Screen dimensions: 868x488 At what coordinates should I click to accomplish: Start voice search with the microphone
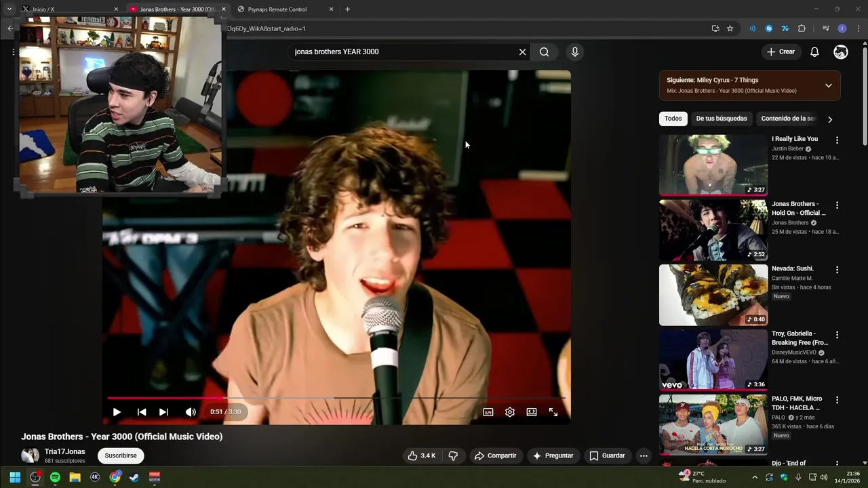click(x=574, y=52)
